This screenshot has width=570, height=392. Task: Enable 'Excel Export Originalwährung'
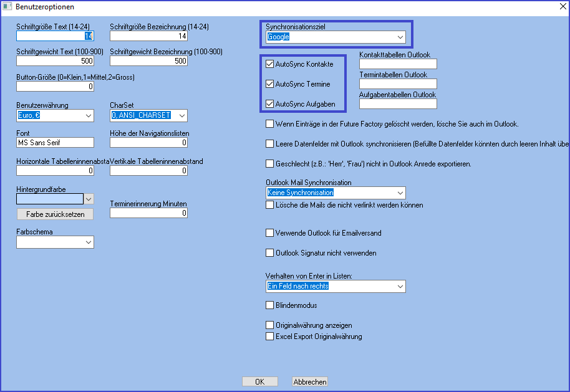pyautogui.click(x=270, y=336)
